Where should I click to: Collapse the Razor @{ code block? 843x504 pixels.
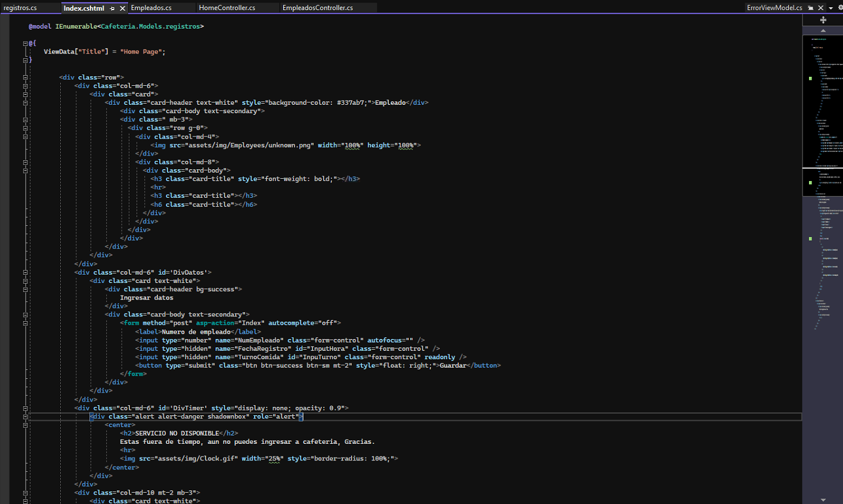(26, 43)
